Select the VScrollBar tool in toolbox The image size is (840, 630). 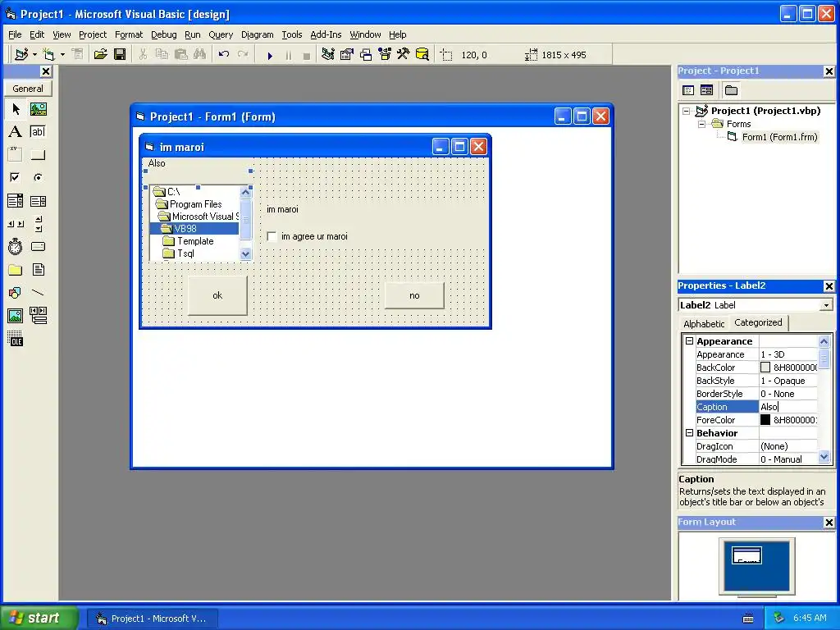click(x=38, y=224)
